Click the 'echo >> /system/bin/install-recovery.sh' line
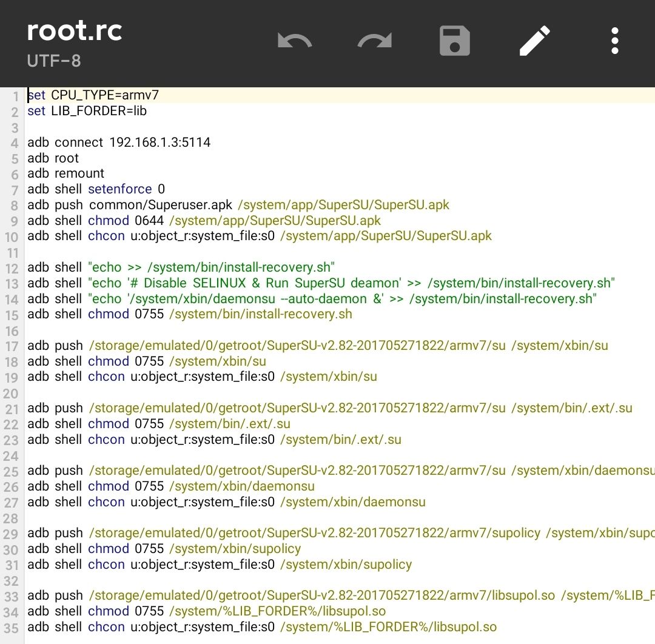The width and height of the screenshot is (655, 644). (x=181, y=267)
